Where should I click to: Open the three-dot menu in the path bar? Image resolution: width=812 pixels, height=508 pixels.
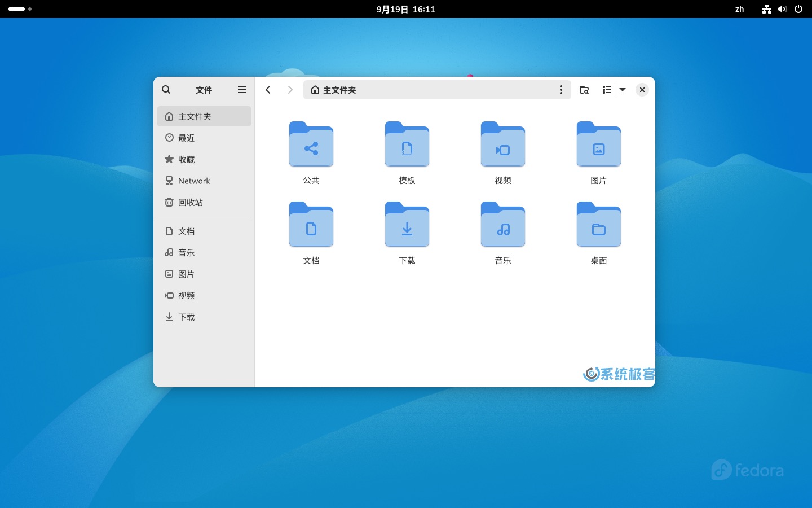561,90
